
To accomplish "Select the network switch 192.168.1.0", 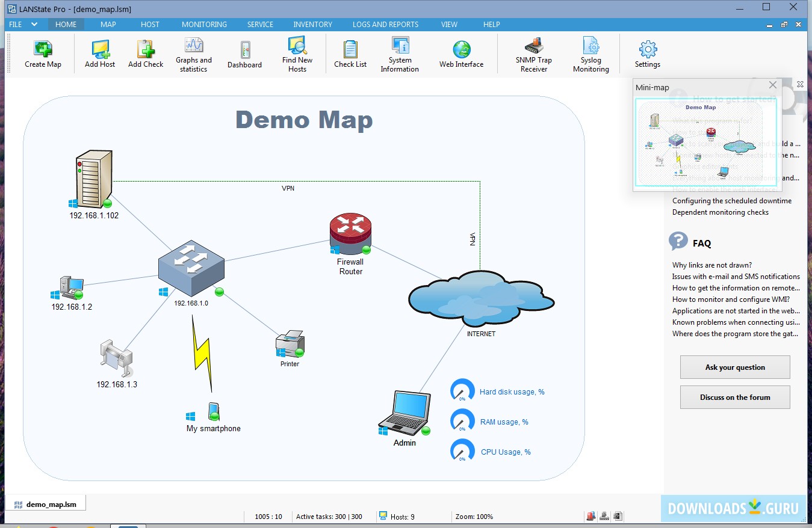I will (x=191, y=268).
